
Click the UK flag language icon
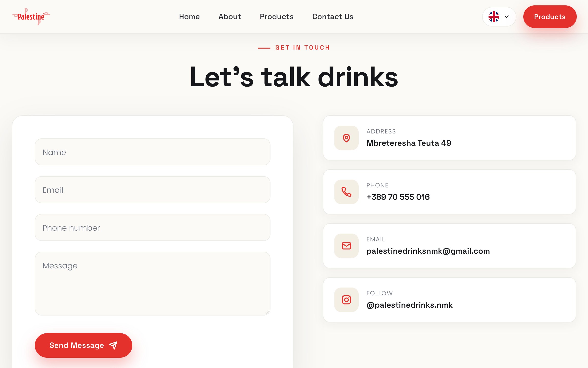coord(494,17)
